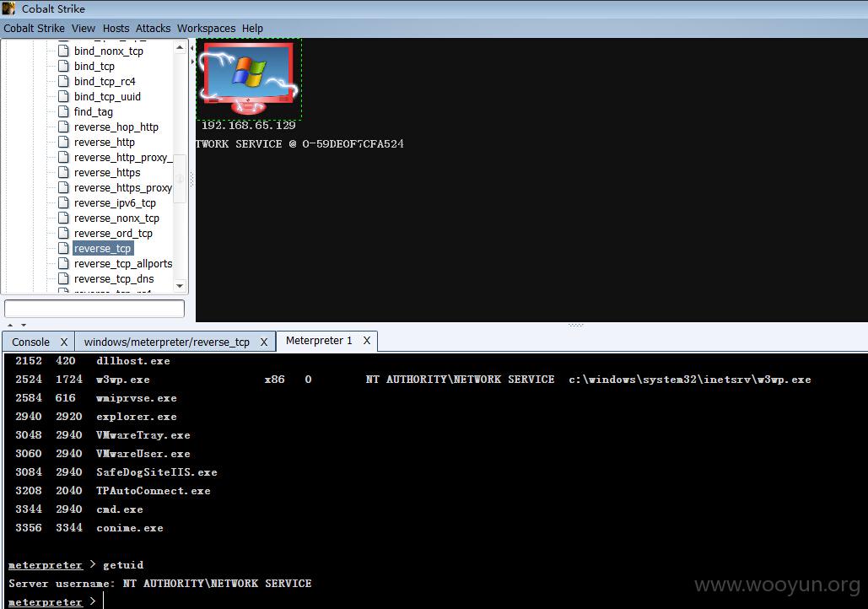Image resolution: width=868 pixels, height=609 pixels.
Task: Collapse left panel with splitter arrow
Action: click(x=192, y=48)
